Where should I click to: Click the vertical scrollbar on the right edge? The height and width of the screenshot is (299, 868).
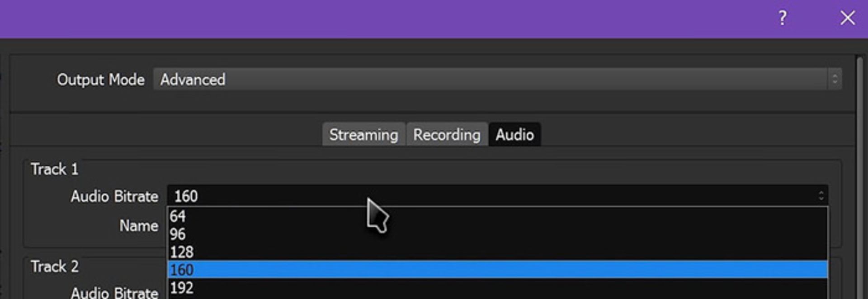coord(860,176)
